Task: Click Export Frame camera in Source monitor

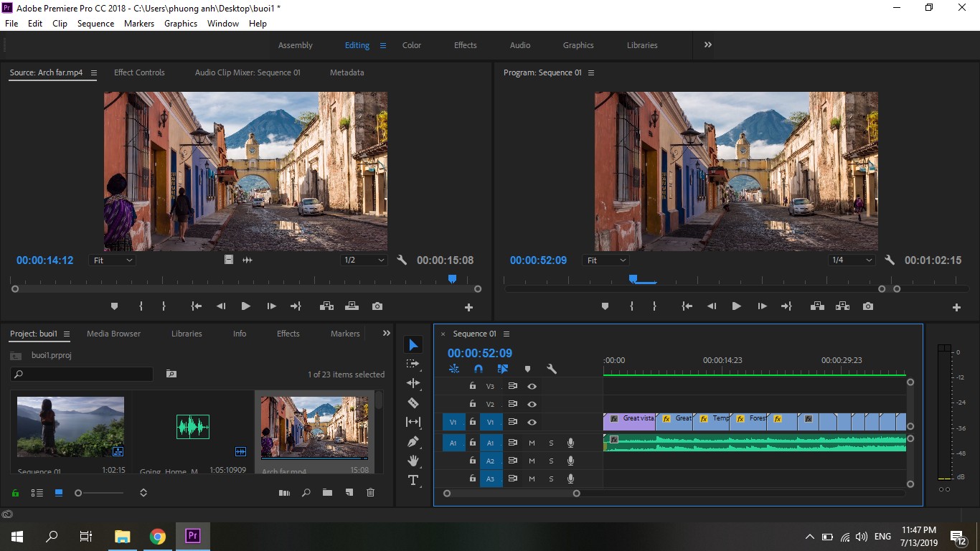Action: pos(377,306)
